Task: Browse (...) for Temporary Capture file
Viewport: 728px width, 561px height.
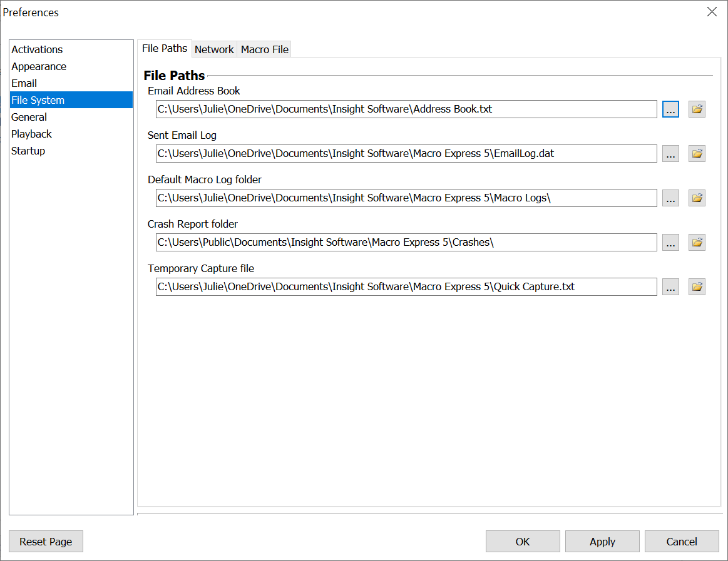Action: point(670,286)
